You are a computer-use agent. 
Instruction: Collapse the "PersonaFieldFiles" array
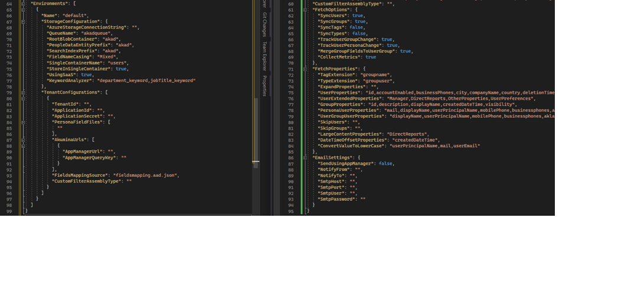click(x=23, y=122)
